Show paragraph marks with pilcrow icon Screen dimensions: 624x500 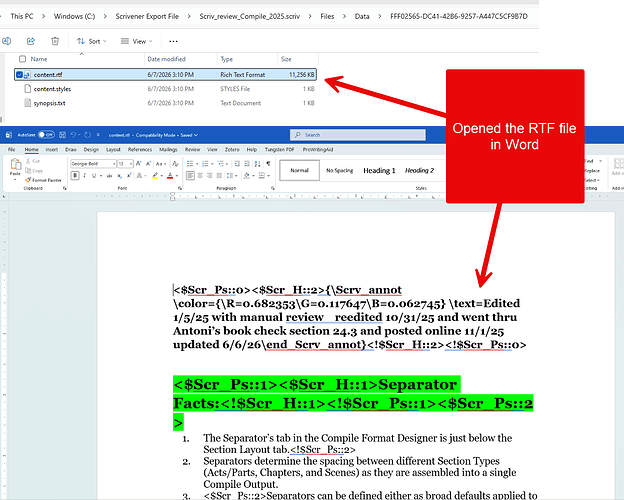[268, 164]
